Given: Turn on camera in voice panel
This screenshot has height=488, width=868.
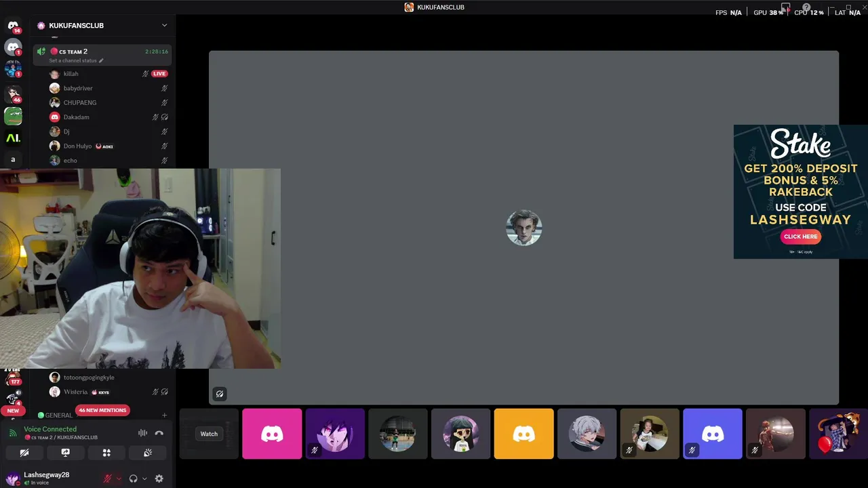Looking at the screenshot, I should pos(24,453).
